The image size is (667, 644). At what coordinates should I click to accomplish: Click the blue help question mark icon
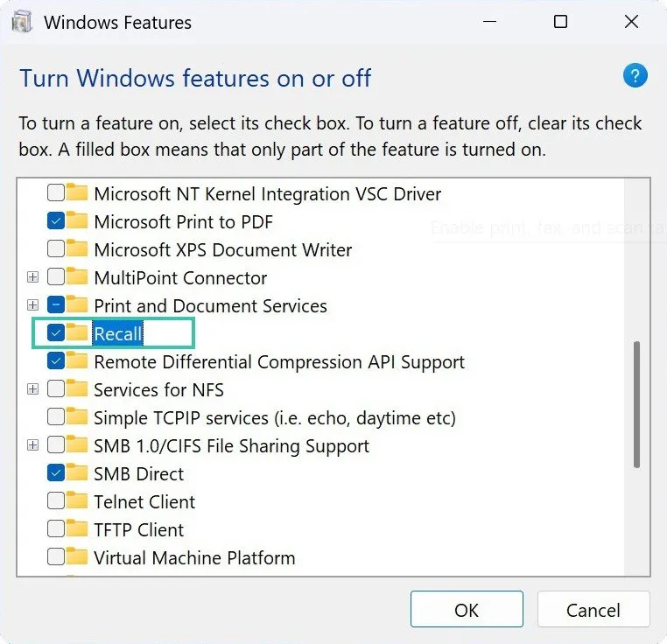click(635, 76)
